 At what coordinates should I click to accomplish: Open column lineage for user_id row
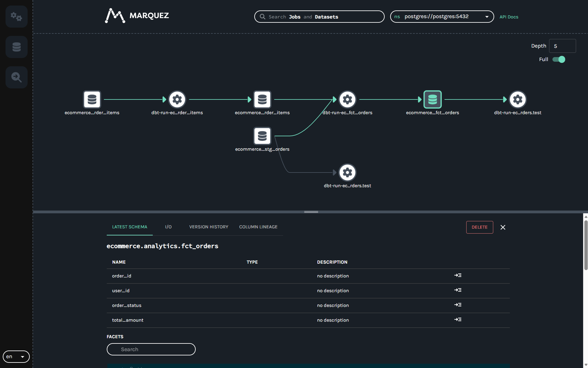(x=458, y=290)
